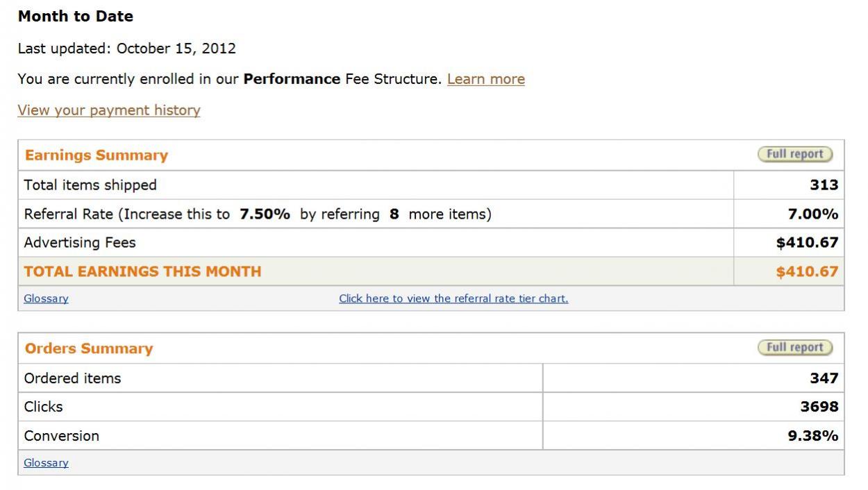Open Full report for Orders Summary
Screen dimensions: 868x490
(x=795, y=347)
